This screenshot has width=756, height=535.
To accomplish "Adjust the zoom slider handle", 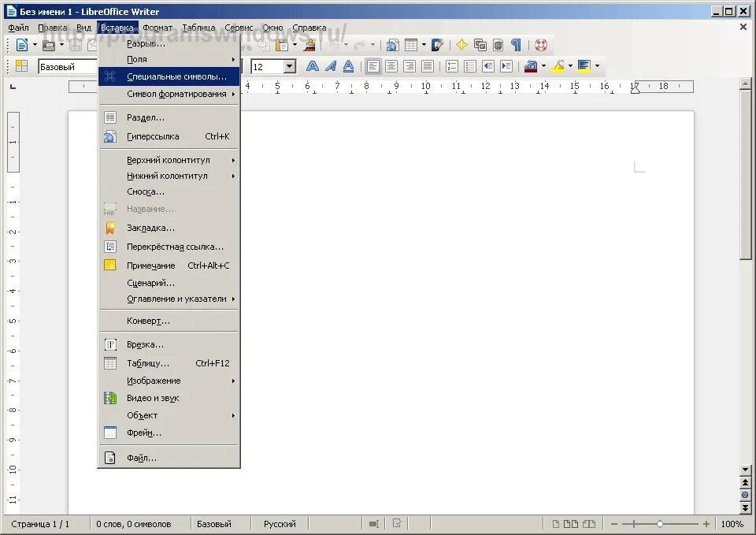I will (660, 524).
